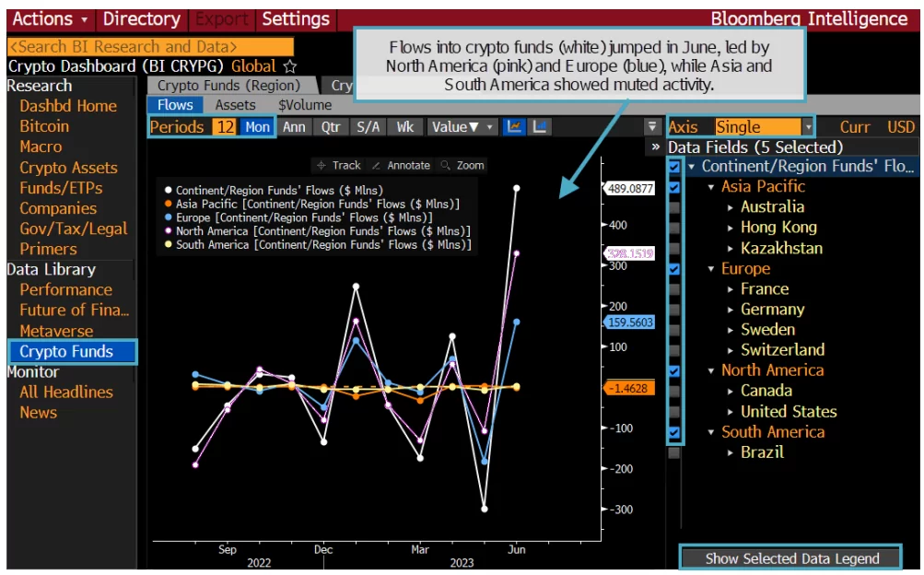The image size is (924, 575).
Task: Switch to the Assets tab
Action: [235, 105]
